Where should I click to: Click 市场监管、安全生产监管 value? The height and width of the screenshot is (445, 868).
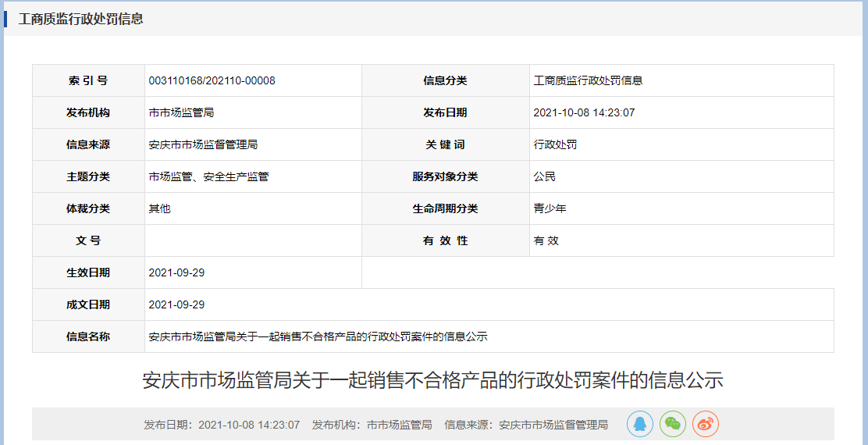208,177
